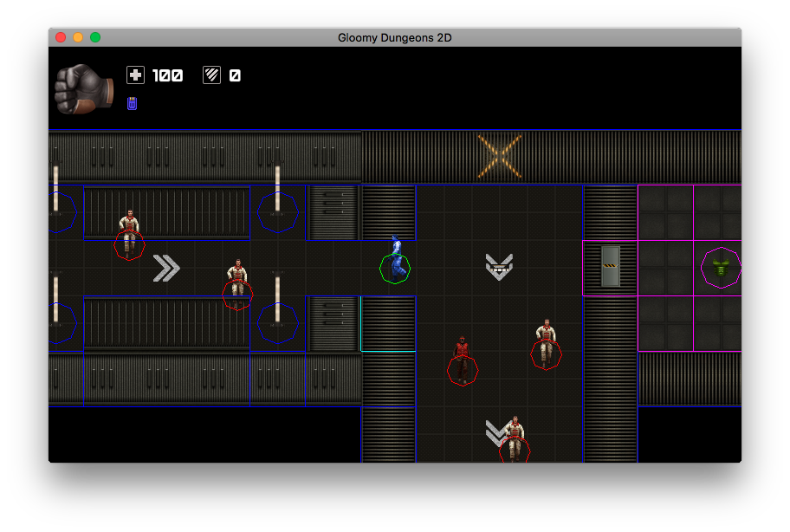Click the Gloomy Dungeons 2D window title

pos(394,38)
